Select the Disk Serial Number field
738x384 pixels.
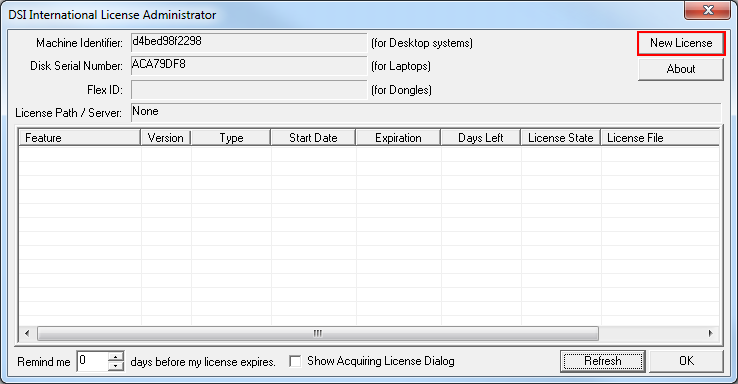tap(249, 65)
